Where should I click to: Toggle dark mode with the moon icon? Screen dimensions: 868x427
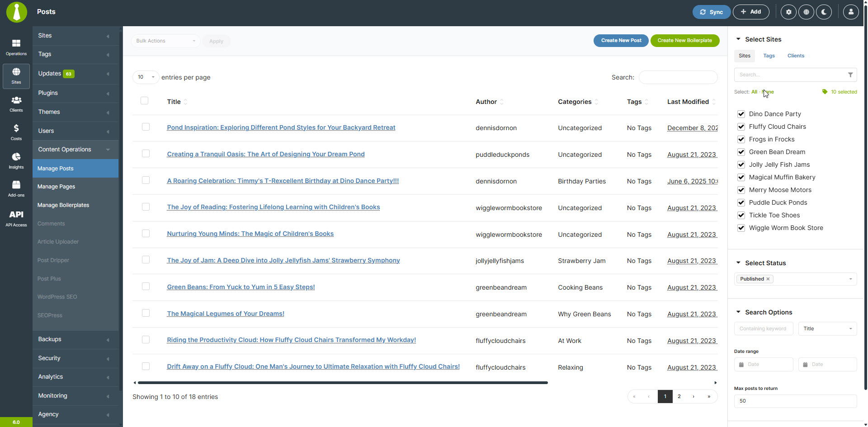[x=824, y=12]
